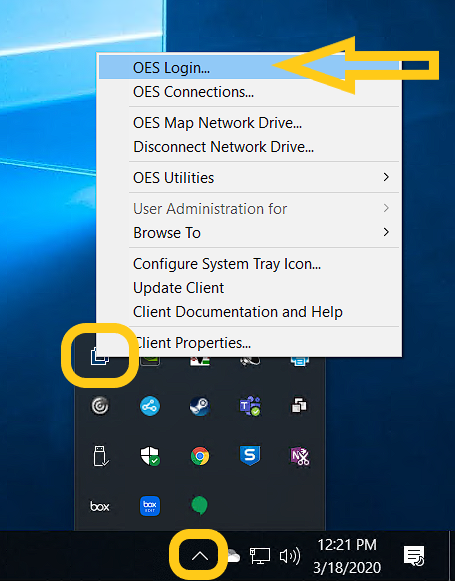455x581 pixels.
Task: Open Google Chrome tray icon
Action: (x=200, y=456)
